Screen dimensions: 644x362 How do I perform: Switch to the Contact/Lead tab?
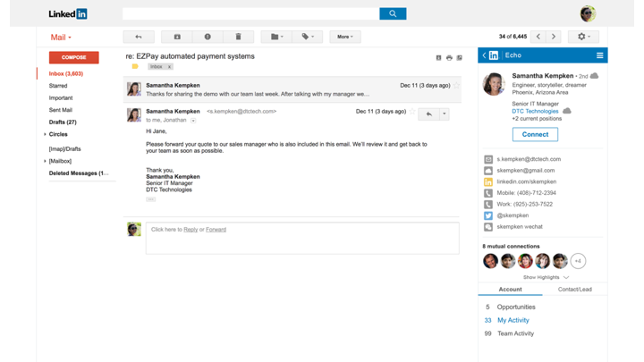coord(574,290)
